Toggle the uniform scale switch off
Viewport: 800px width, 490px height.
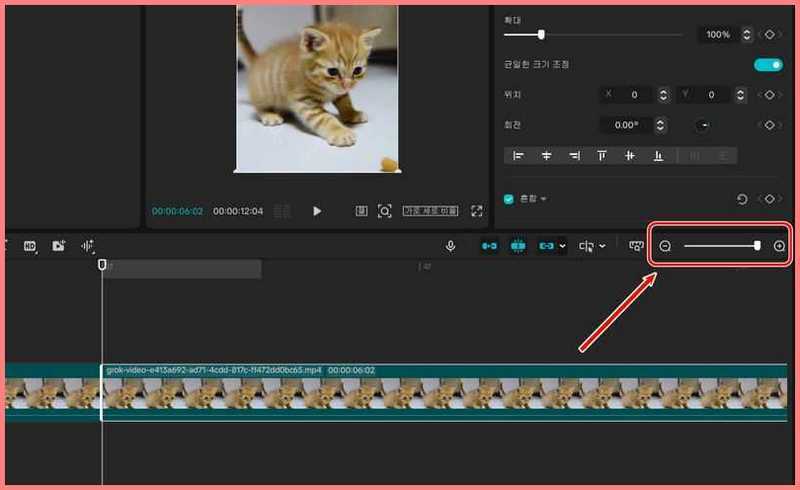tap(768, 64)
